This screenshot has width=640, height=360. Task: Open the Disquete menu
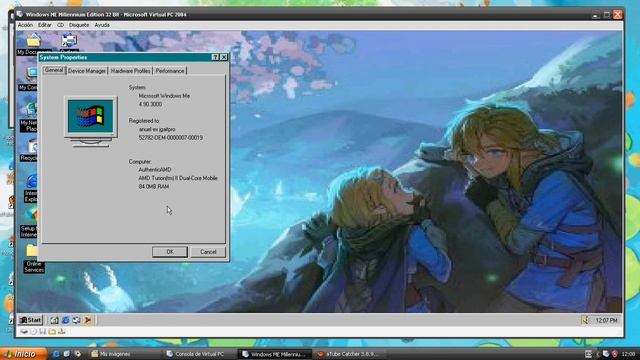pyautogui.click(x=79, y=25)
